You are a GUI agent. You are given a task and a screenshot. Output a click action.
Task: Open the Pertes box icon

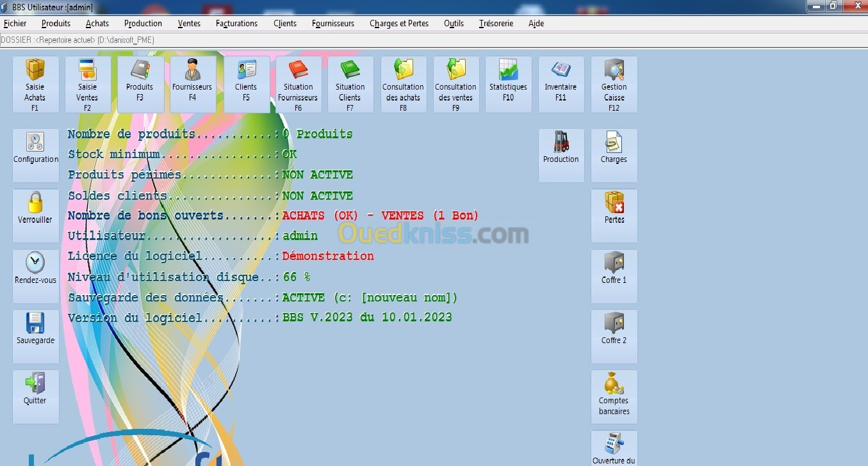click(614, 216)
